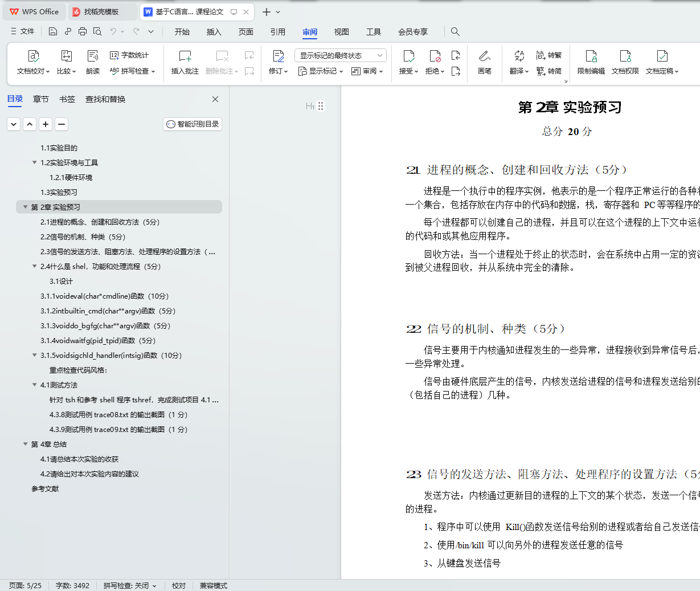The height and width of the screenshot is (591, 700).
Task: Switch to the 书签 pane tab
Action: pos(67,99)
